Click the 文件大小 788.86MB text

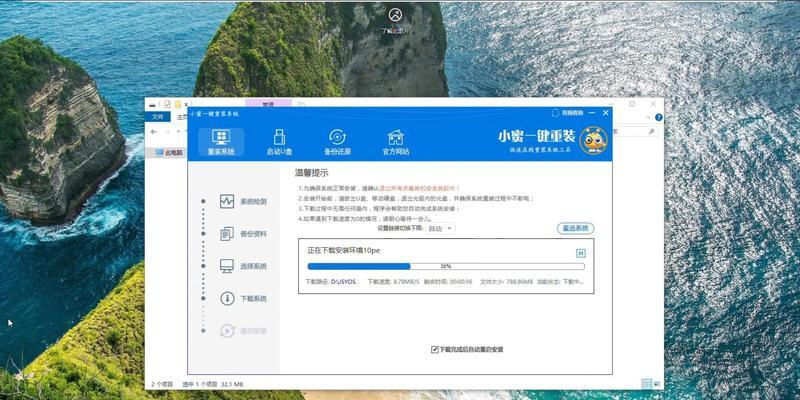tap(506, 282)
